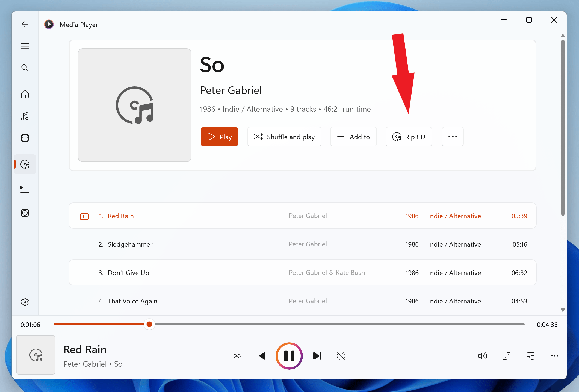This screenshot has width=579, height=392.
Task: Expand the more options menu with ellipsis
Action: click(453, 137)
